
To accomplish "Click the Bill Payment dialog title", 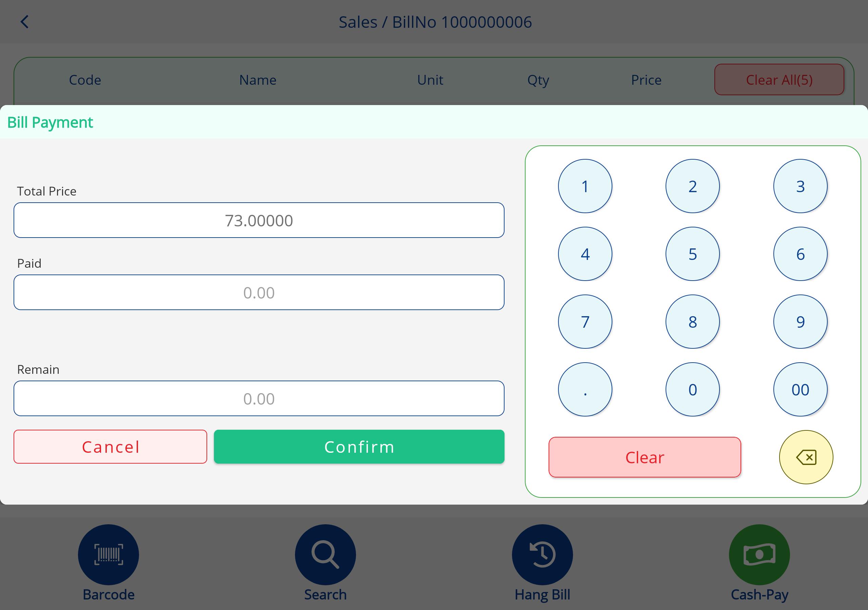I will coord(50,122).
